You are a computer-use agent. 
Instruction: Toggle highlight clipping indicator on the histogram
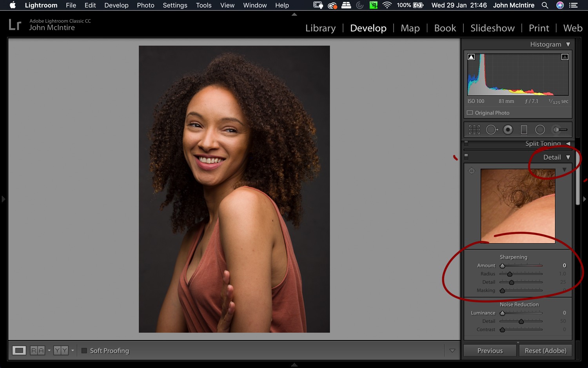click(x=564, y=56)
